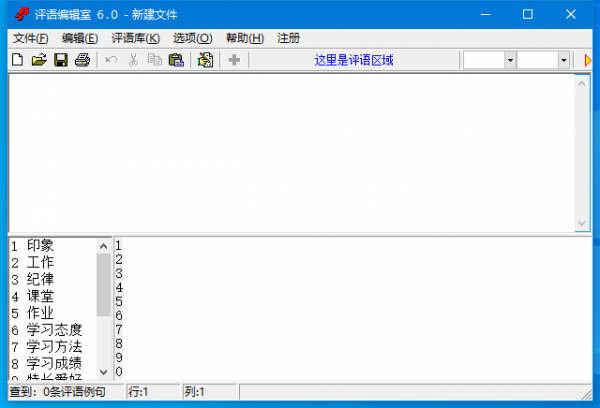
Task: Click the Undo arrow icon
Action: (x=111, y=60)
